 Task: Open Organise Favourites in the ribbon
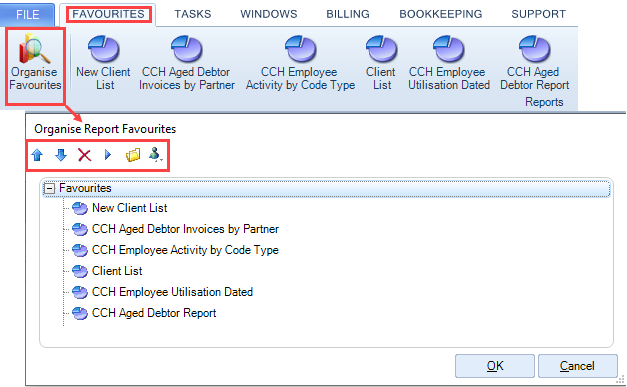35,63
